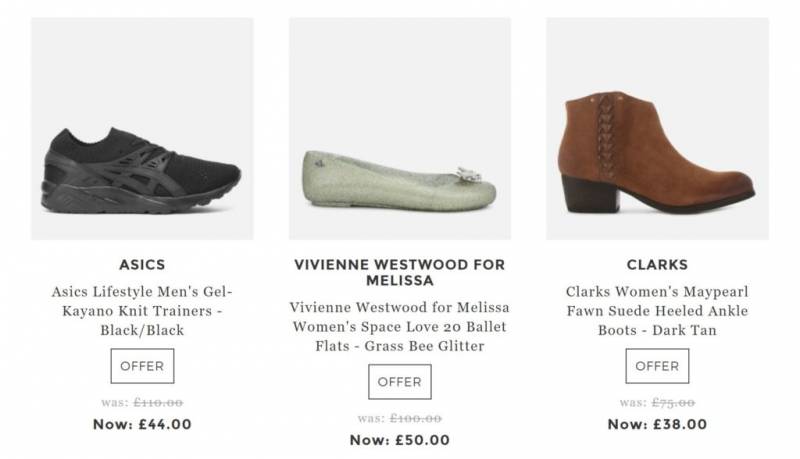Viewport: 800px width, 459px height.
Task: Open Space Love 20 Ballet Flats title
Action: [x=399, y=327]
